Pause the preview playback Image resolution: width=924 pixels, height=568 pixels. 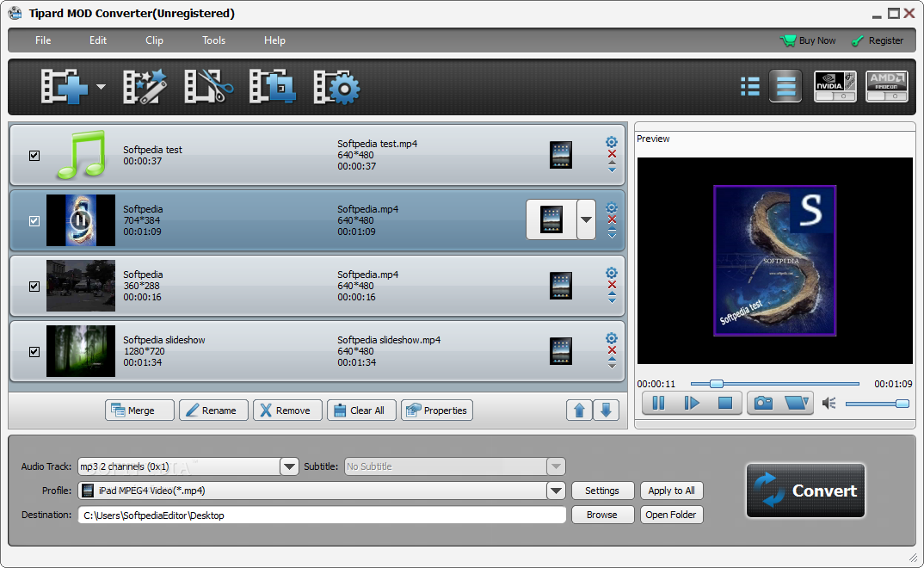[658, 403]
